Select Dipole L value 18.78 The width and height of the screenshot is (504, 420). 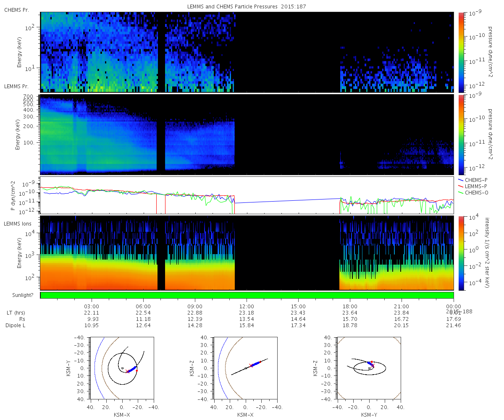pos(350,325)
